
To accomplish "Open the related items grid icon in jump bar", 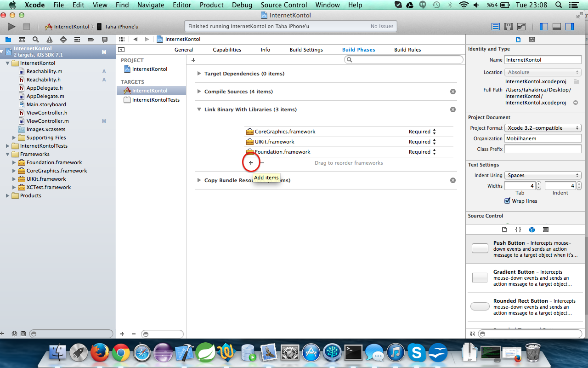I will (122, 39).
